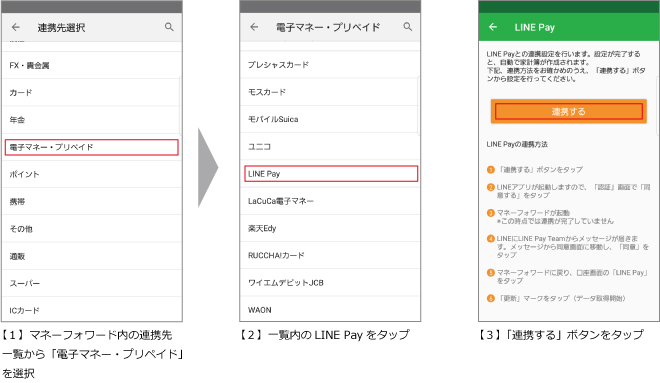Image resolution: width=660 pixels, height=383 pixels.
Task: Choose ユニコ from list
Action: (330, 146)
